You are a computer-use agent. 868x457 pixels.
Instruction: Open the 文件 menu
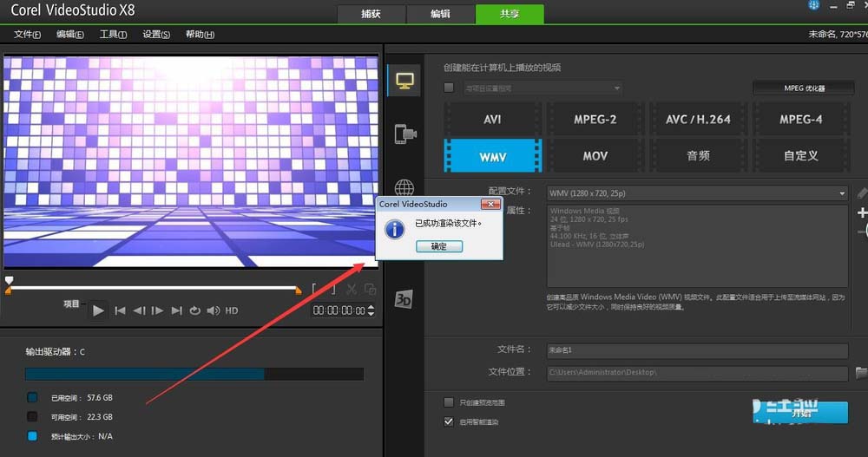pyautogui.click(x=27, y=35)
